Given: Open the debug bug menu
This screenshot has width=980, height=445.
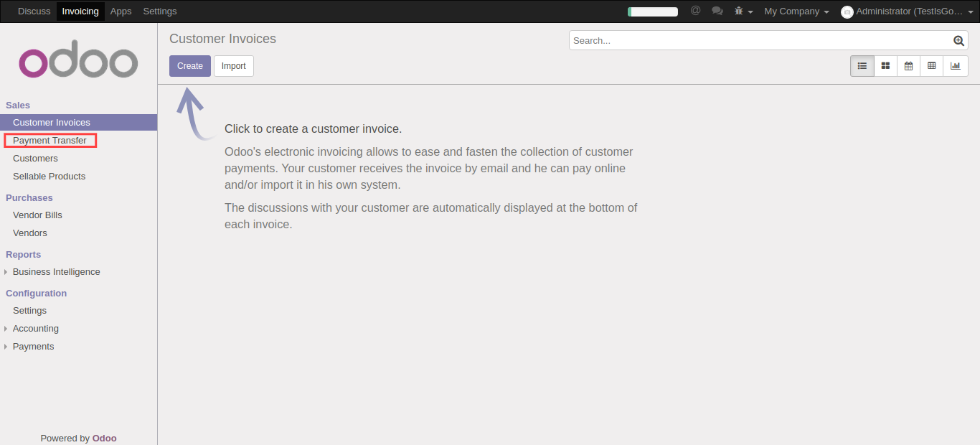Looking at the screenshot, I should pos(743,11).
